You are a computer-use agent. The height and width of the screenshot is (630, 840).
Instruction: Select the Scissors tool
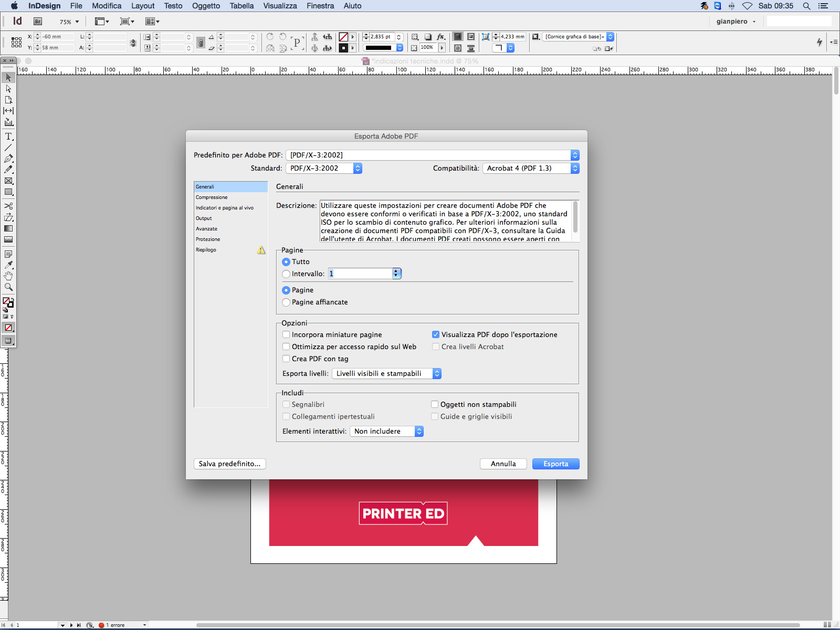(8, 206)
